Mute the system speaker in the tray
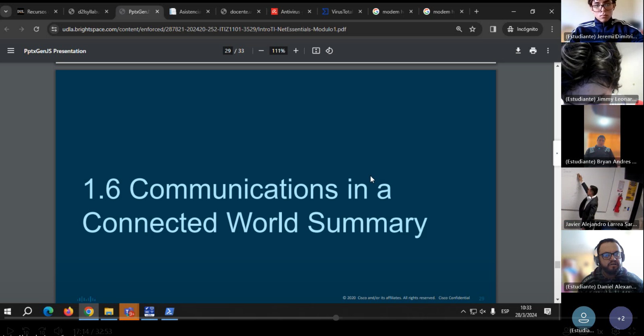This screenshot has height=336, width=644. 483,311
